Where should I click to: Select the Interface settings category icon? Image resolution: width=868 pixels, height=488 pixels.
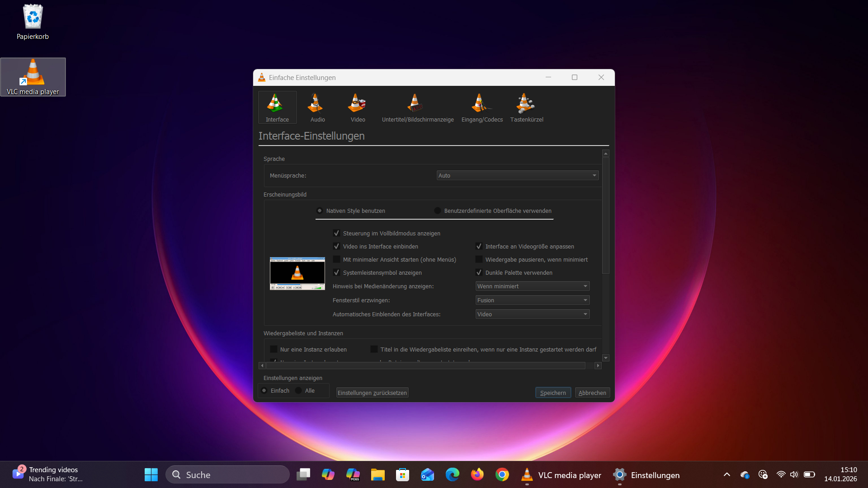pyautogui.click(x=277, y=107)
